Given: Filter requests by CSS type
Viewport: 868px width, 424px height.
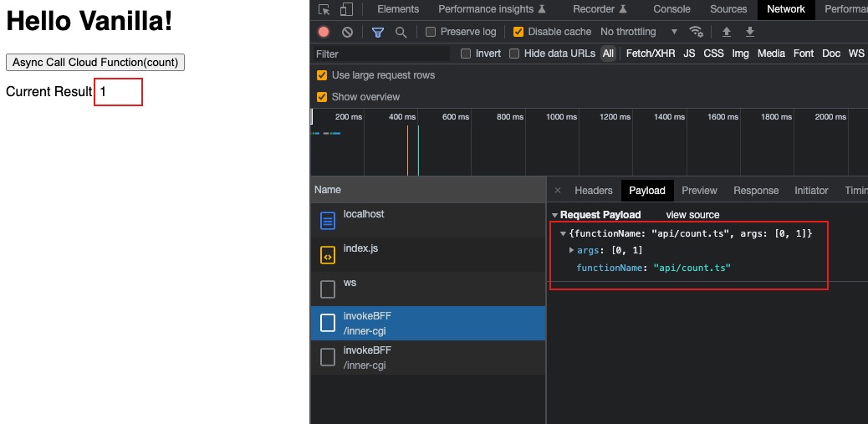Looking at the screenshot, I should [x=713, y=54].
